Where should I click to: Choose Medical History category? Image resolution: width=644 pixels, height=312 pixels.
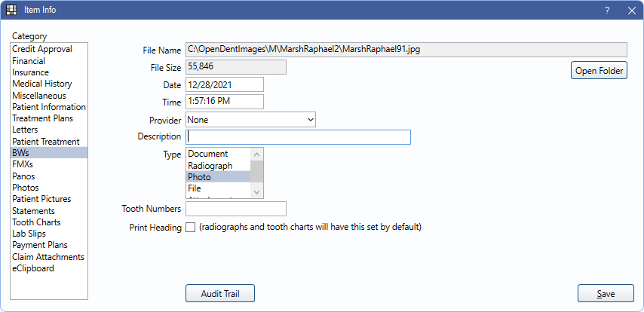click(41, 84)
